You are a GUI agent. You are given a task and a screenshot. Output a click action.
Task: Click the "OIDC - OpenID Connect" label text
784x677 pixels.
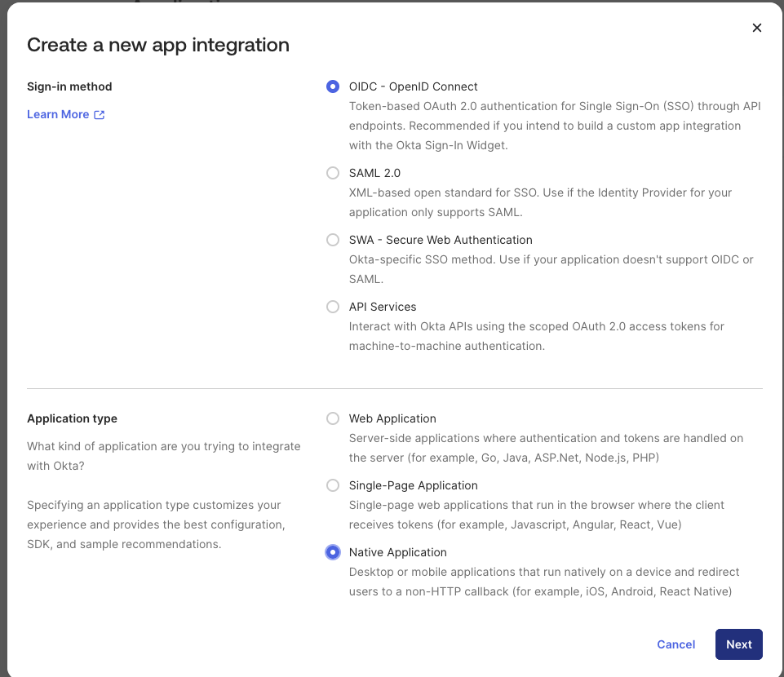click(413, 86)
